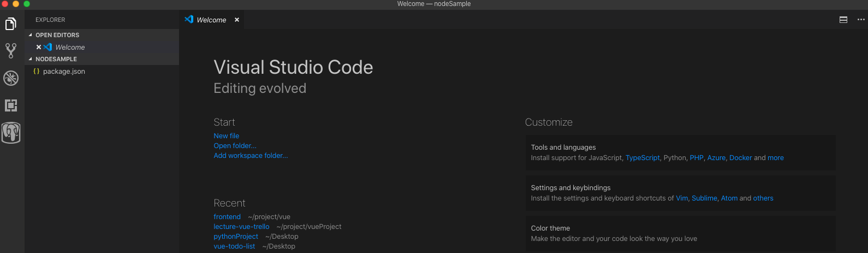Open the Extensions view
Viewport: 868px width, 253px height.
point(11,105)
